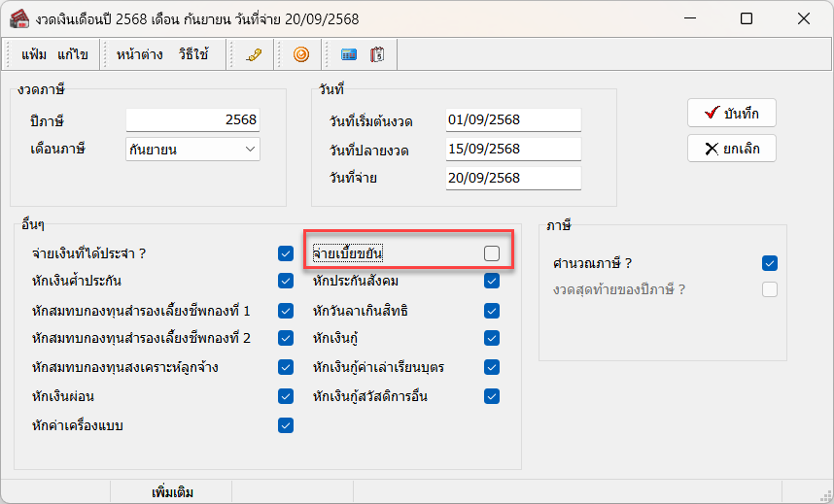
Task: Open the blue calculator toolbar icon
Action: pos(349,55)
